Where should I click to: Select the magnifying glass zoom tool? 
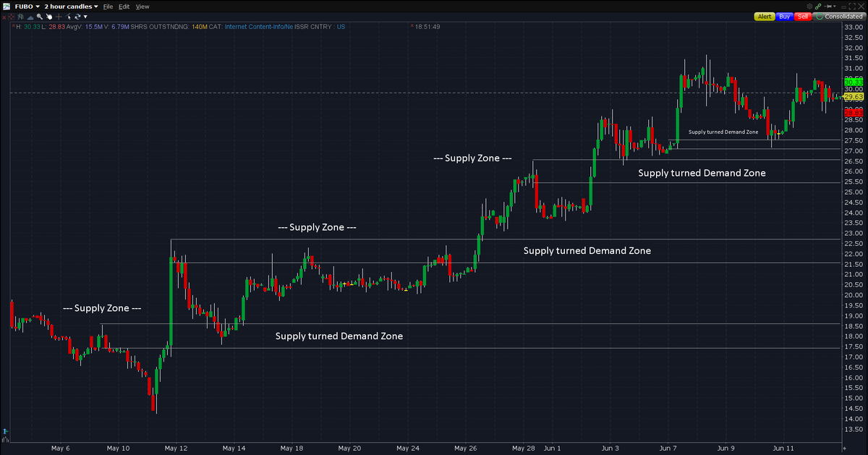(x=40, y=17)
